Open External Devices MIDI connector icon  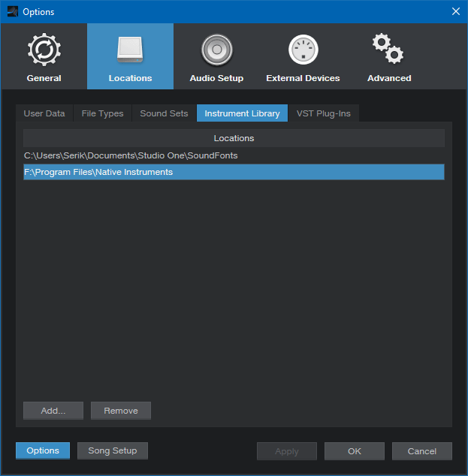(x=303, y=50)
